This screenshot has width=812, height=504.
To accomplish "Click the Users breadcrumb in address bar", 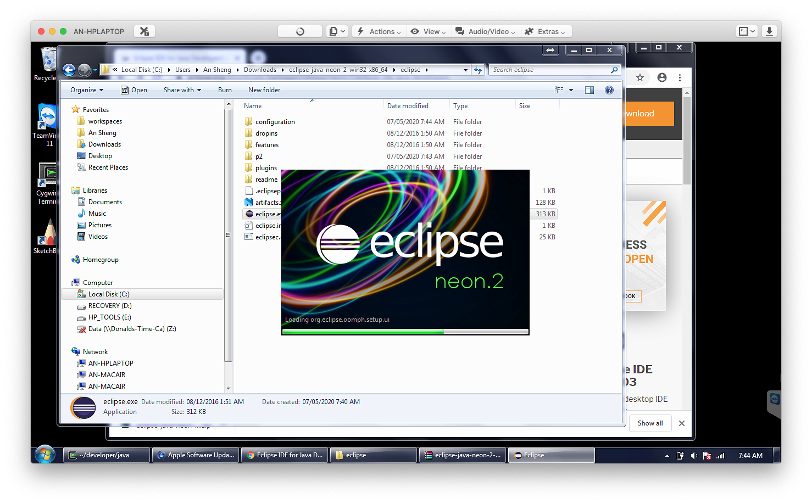I will tap(183, 70).
